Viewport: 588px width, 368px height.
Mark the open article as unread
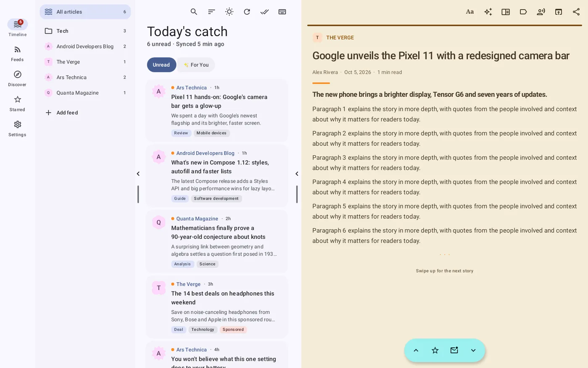click(454, 350)
